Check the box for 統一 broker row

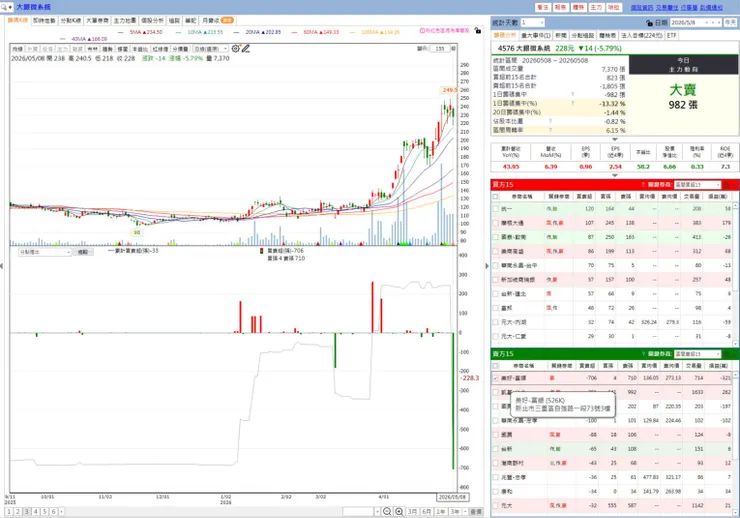click(x=495, y=209)
